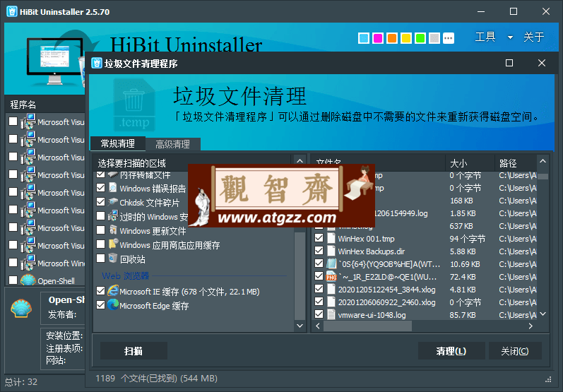This screenshot has height=392, width=563.
Task: Uncheck Microsoft IE 缓存 checkbox
Action: tap(101, 291)
